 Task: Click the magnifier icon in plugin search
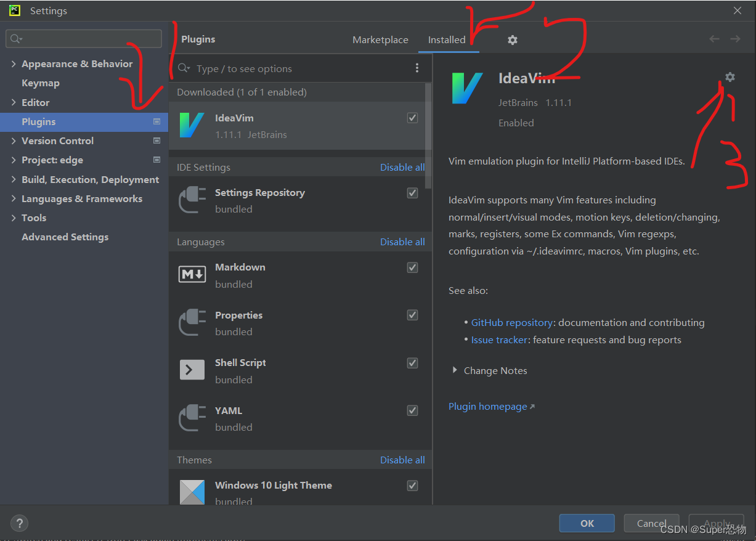[183, 68]
